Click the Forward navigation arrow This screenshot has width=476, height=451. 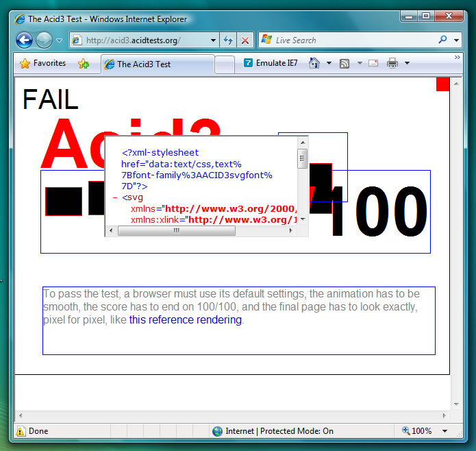pyautogui.click(x=44, y=40)
